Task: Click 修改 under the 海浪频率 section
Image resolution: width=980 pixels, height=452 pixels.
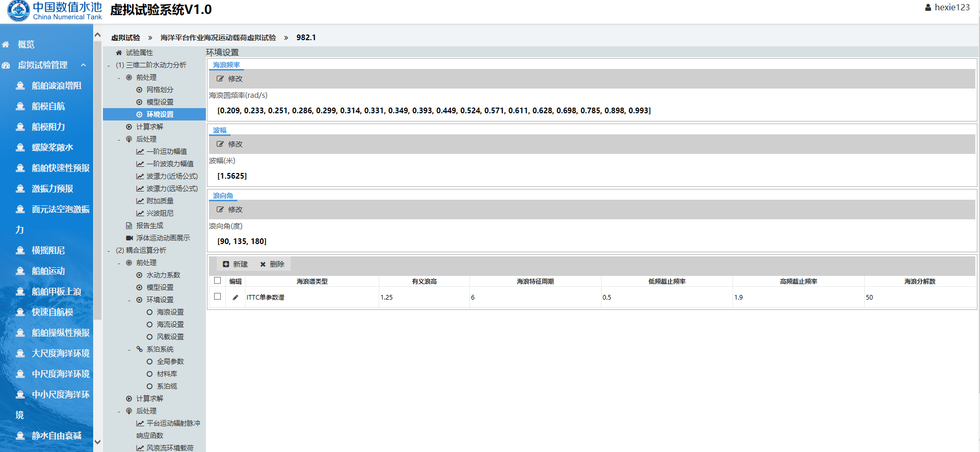Action: [x=230, y=79]
